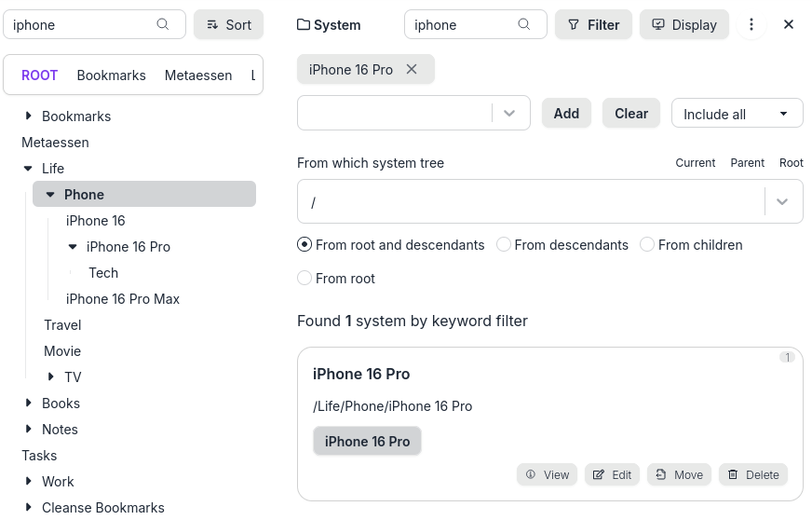The height and width of the screenshot is (520, 812).
Task: Switch to the Bookmarks tab
Action: pyautogui.click(x=111, y=75)
